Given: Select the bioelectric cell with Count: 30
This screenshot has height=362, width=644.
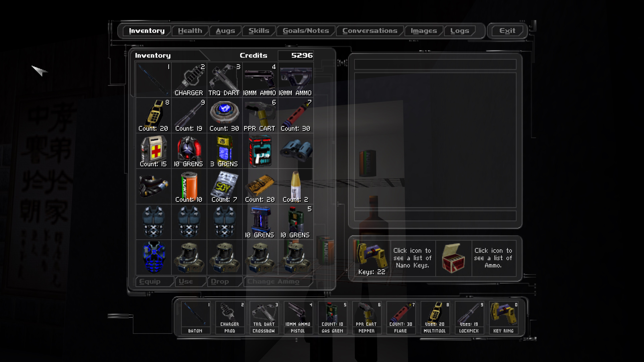Looking at the screenshot, I should coord(225,115).
